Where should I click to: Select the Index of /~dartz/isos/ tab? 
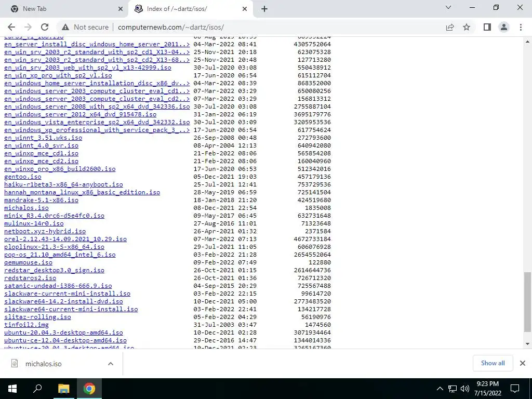click(x=191, y=9)
